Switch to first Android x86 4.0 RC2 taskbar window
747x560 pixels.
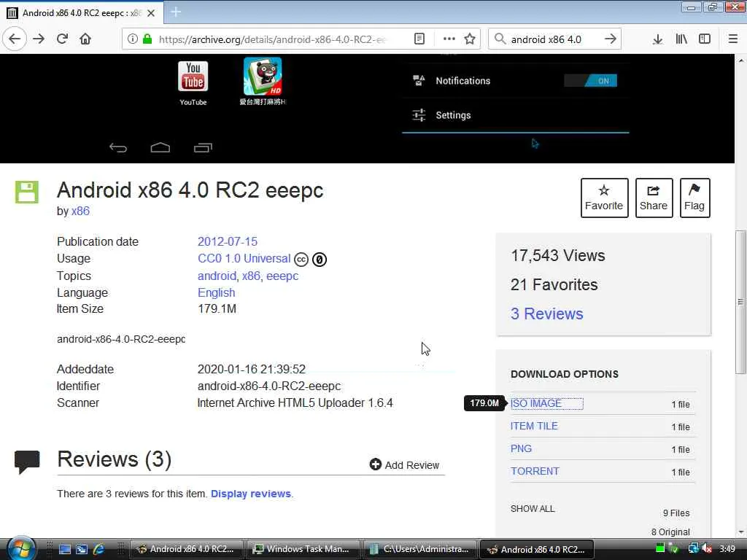[186, 549]
